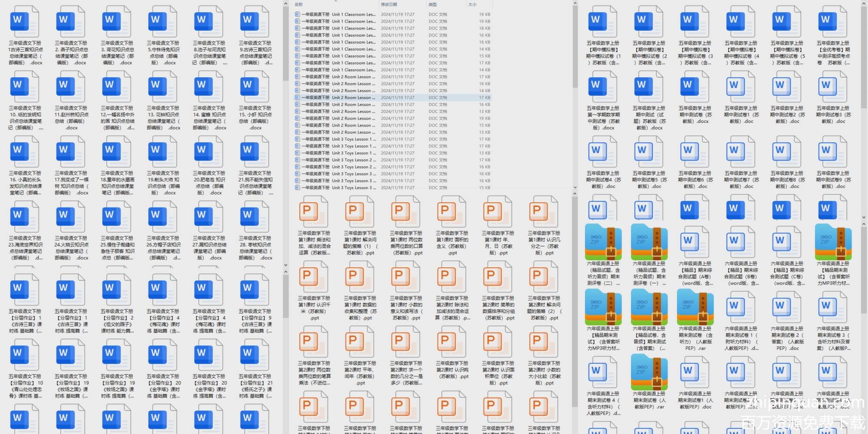
Task: Select label 第2课时 简单的数据排序和分组
Action: click(498, 308)
